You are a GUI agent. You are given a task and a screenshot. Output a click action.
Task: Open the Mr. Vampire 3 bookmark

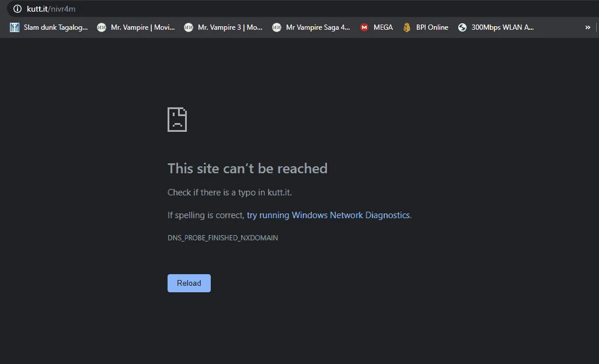pos(224,27)
